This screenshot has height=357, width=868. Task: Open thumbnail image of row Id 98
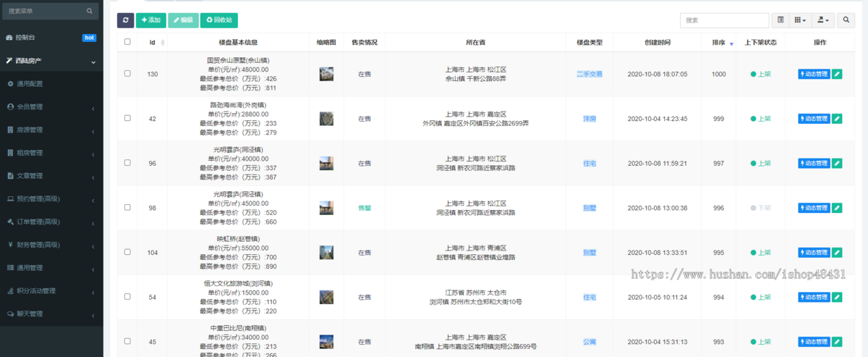pos(326,208)
